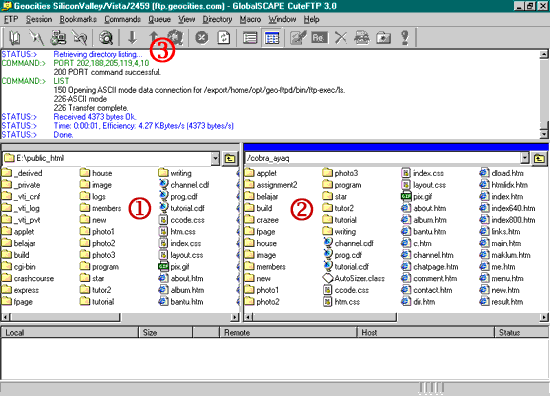Switch to detailed view icon
Screen dimensions: 550x396
(x=272, y=38)
